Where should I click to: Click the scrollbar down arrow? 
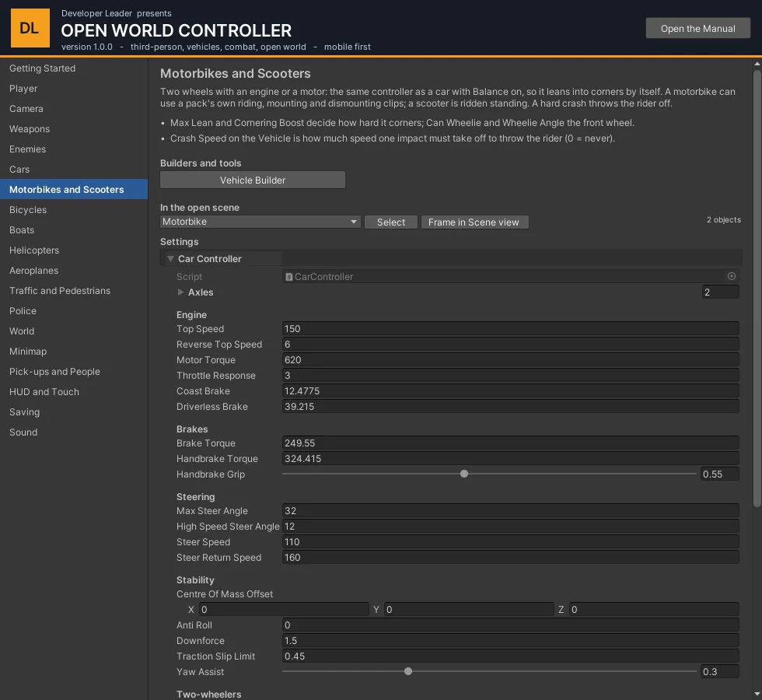click(x=757, y=694)
